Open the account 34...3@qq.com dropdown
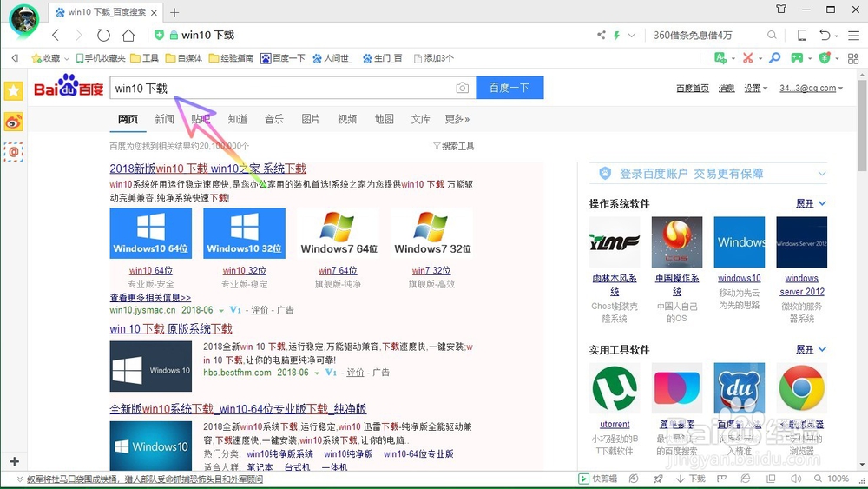Image resolution: width=868 pixels, height=489 pixels. coord(811,88)
